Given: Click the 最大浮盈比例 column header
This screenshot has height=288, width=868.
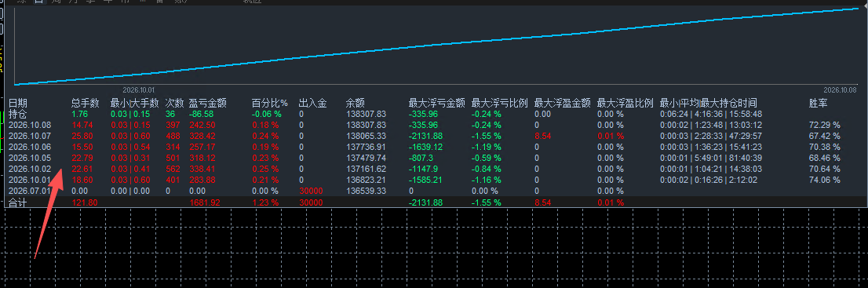Looking at the screenshot, I should [x=625, y=103].
